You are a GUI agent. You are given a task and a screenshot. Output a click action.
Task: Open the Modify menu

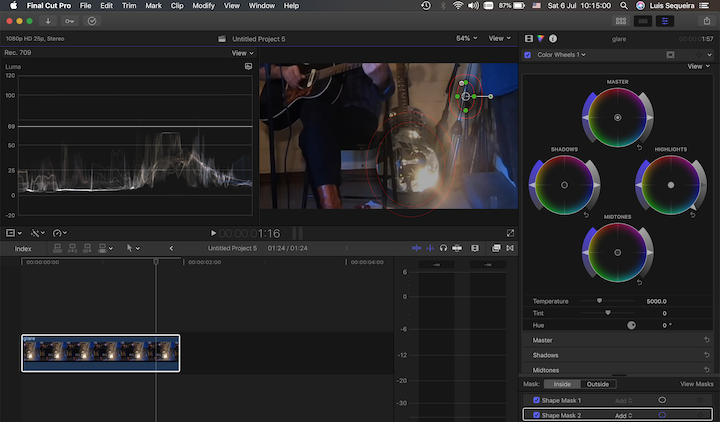point(202,6)
